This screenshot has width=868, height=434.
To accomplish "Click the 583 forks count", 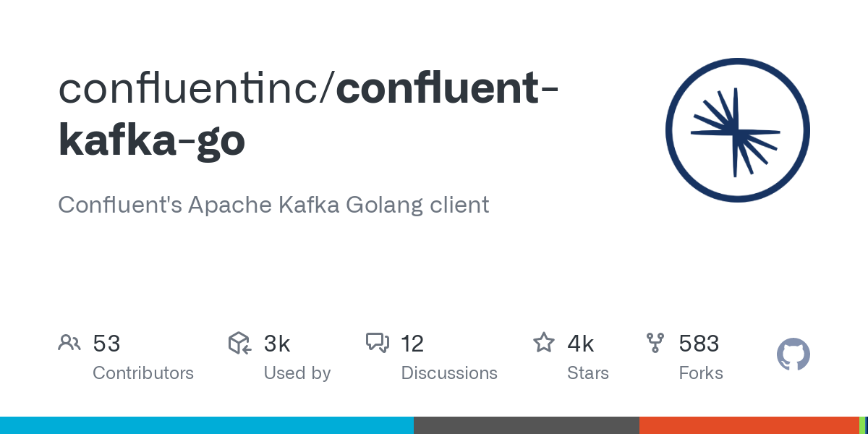I will pos(699,344).
